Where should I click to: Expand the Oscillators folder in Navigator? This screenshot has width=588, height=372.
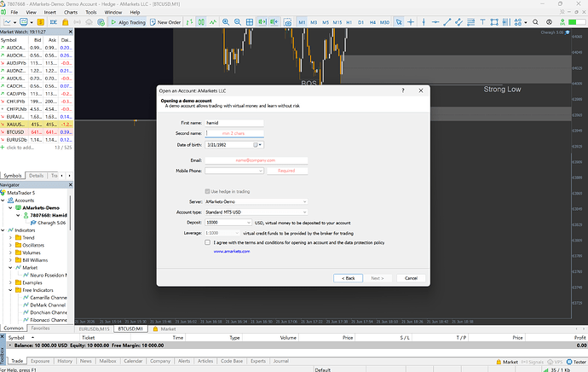coord(10,245)
